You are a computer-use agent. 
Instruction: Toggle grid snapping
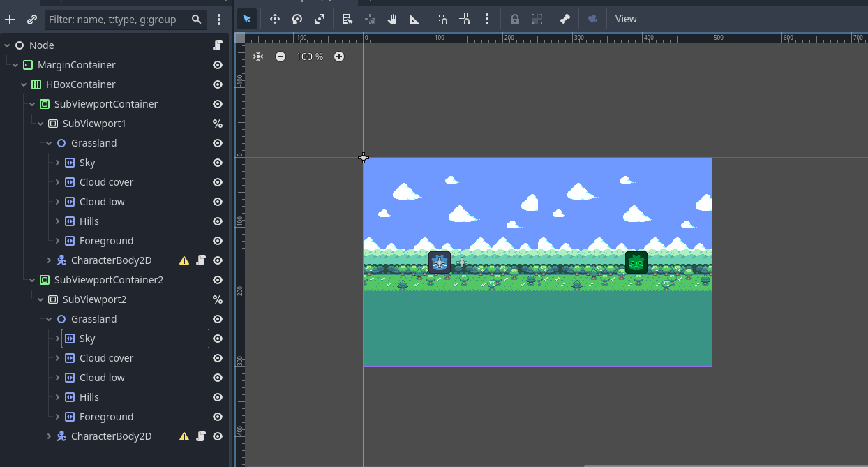click(x=464, y=19)
